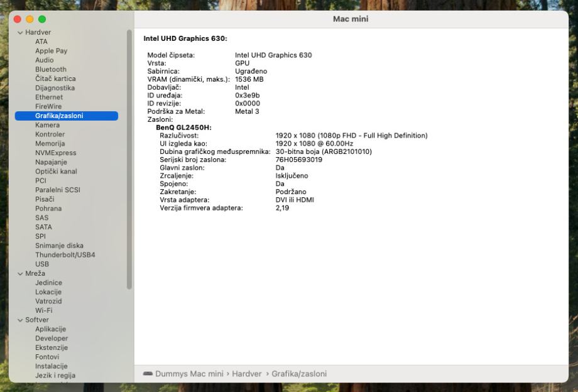Click the Mac mini icon in path bar
Image resolution: width=578 pixels, height=392 pixels.
coord(148,374)
